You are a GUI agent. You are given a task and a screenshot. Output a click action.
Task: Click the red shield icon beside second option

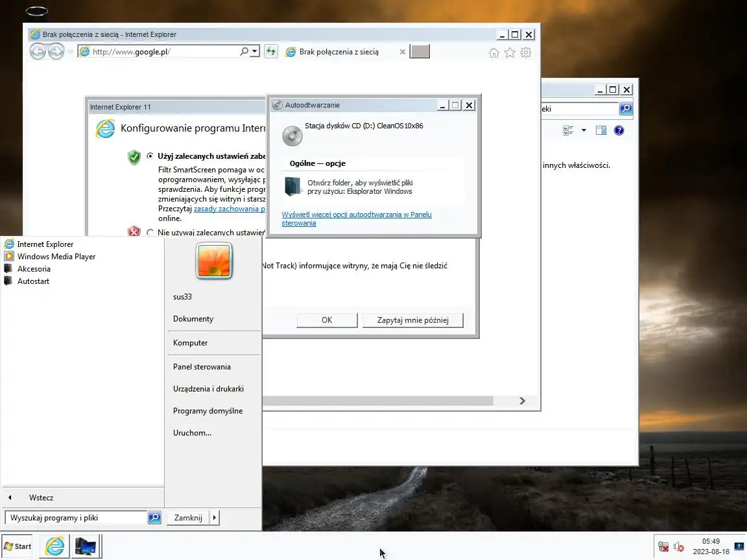(134, 231)
